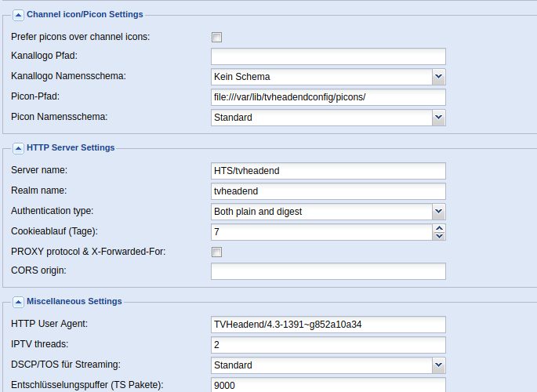The image size is (537, 392).
Task: Focus the Realm name field
Action: [328, 191]
